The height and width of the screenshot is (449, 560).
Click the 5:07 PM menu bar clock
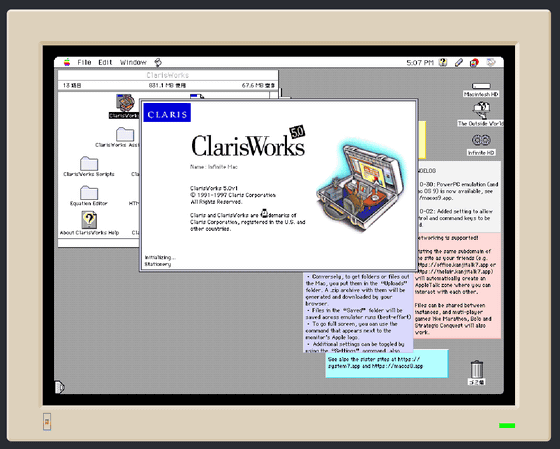coord(420,63)
